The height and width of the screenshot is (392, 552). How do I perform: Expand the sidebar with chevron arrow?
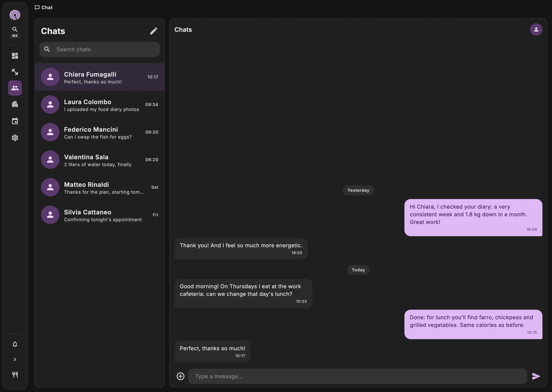[x=15, y=359]
